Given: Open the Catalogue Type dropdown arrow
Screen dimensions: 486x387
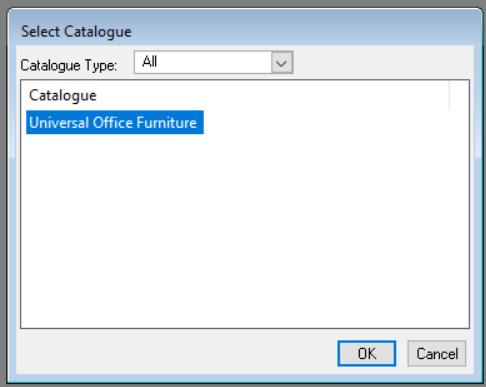Looking at the screenshot, I should (282, 62).
